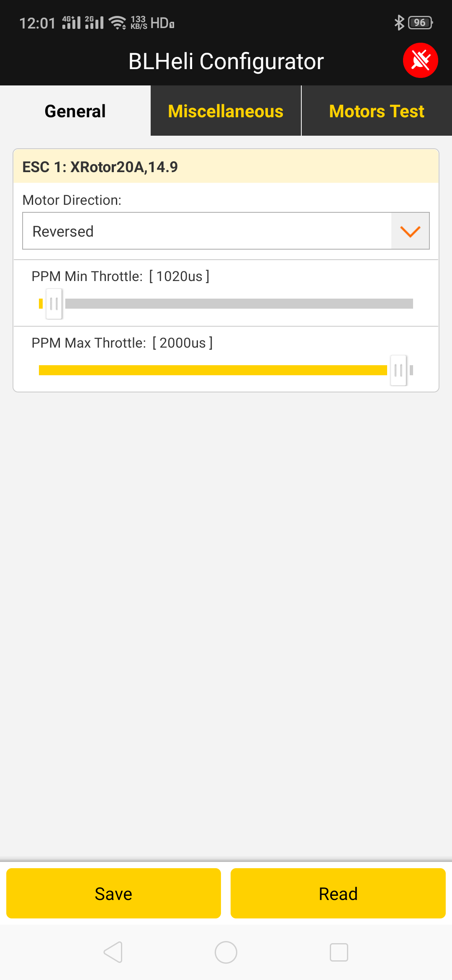Switch to the Motors Test tab
The height and width of the screenshot is (980, 452).
tap(377, 111)
